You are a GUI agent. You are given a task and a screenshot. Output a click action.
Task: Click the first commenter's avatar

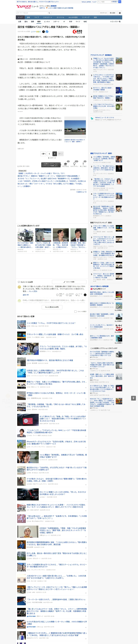pyautogui.click(x=19, y=287)
